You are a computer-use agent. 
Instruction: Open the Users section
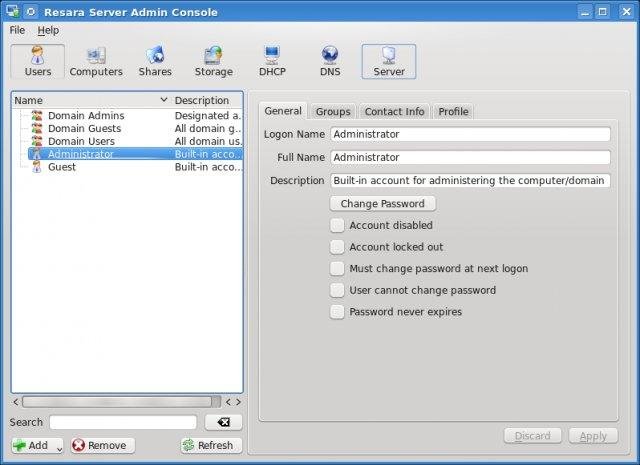pyautogui.click(x=38, y=62)
